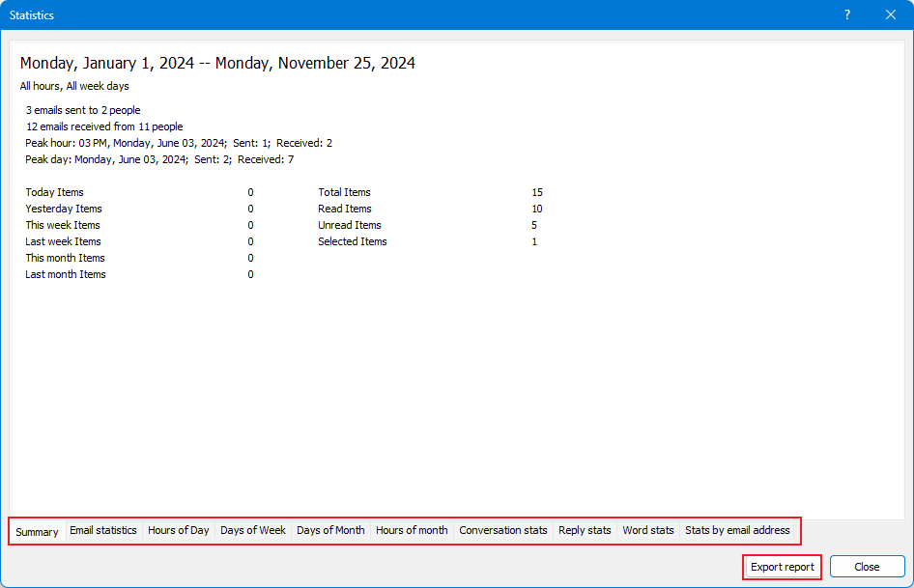
Task: Click the Selected Items label
Action: click(x=353, y=241)
